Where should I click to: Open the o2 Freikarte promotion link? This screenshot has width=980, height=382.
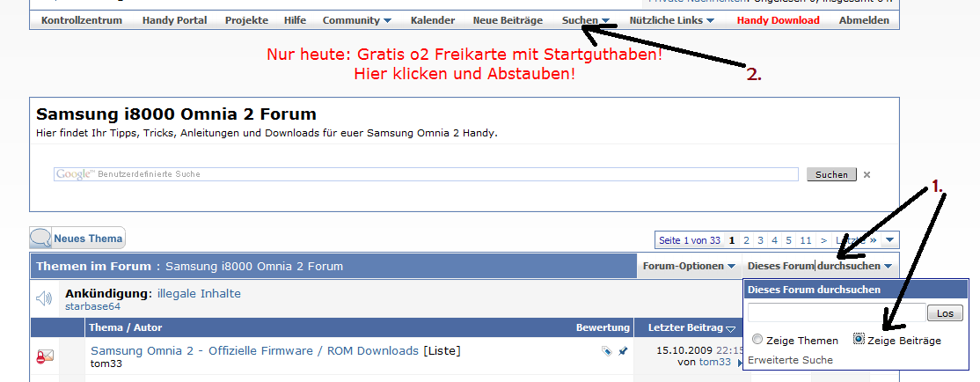(x=464, y=63)
